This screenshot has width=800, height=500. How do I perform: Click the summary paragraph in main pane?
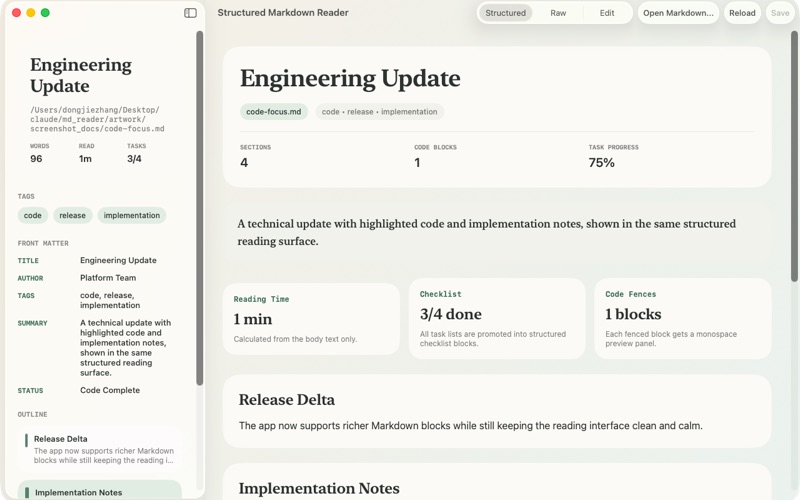tap(486, 232)
